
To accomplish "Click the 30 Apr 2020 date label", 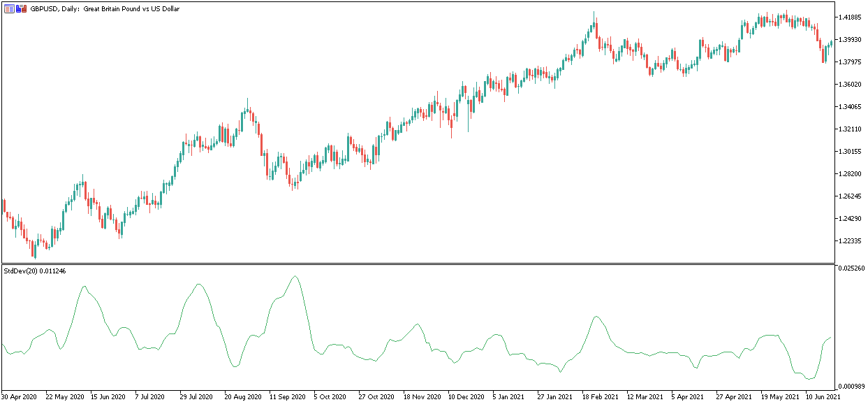I will point(18,396).
